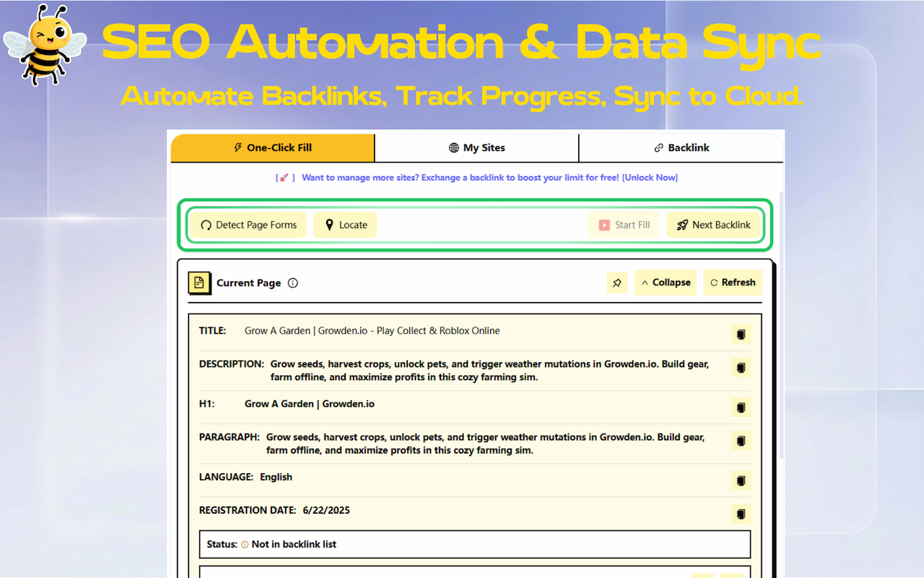924x578 pixels.
Task: Click the 'Grow A Garden | Growden.io - Play Collect' title text
Action: point(372,331)
